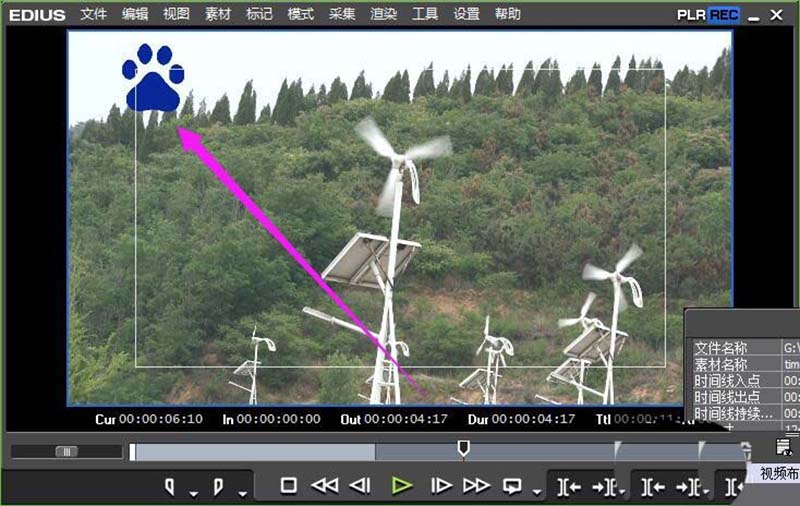Open the 编辑 menu
This screenshot has height=506, width=800.
tap(135, 14)
